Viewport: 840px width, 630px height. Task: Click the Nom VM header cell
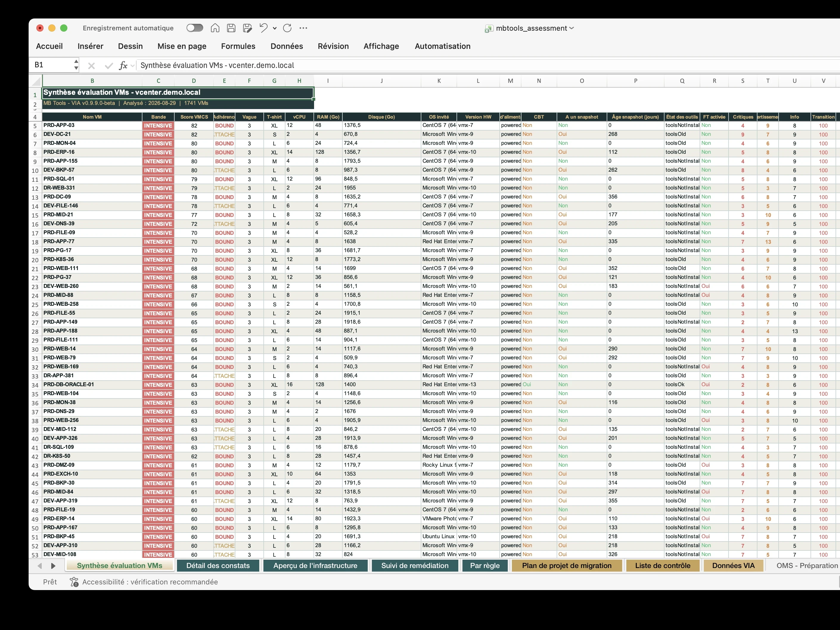point(92,117)
